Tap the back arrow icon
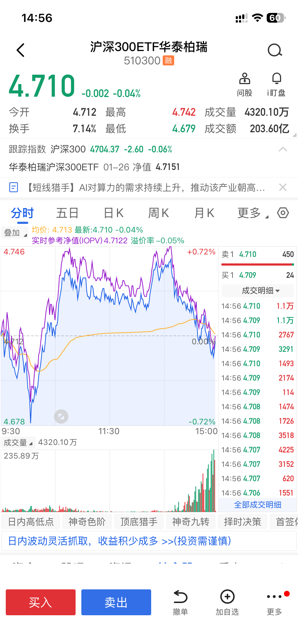 [21, 50]
